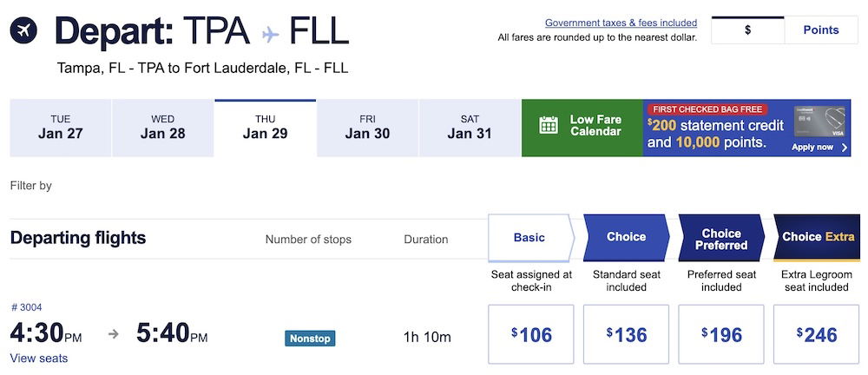
Task: Select the Wed Jan 28 date tab
Action: click(163, 128)
